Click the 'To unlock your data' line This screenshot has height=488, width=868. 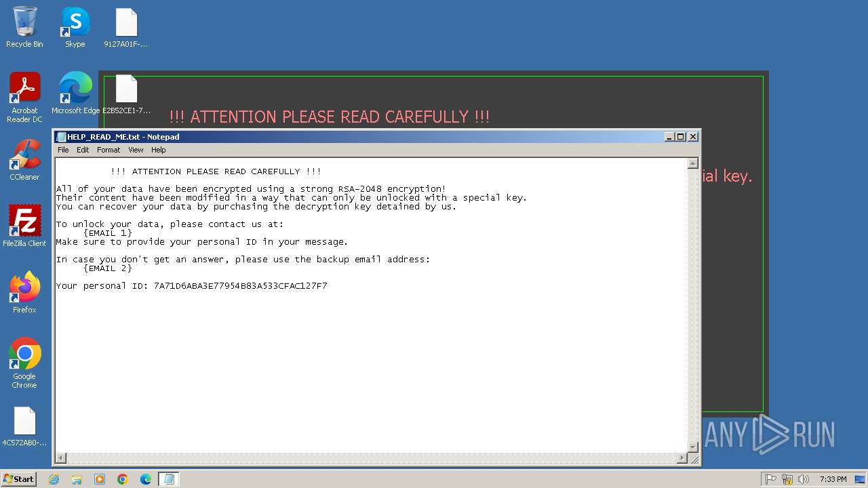170,224
